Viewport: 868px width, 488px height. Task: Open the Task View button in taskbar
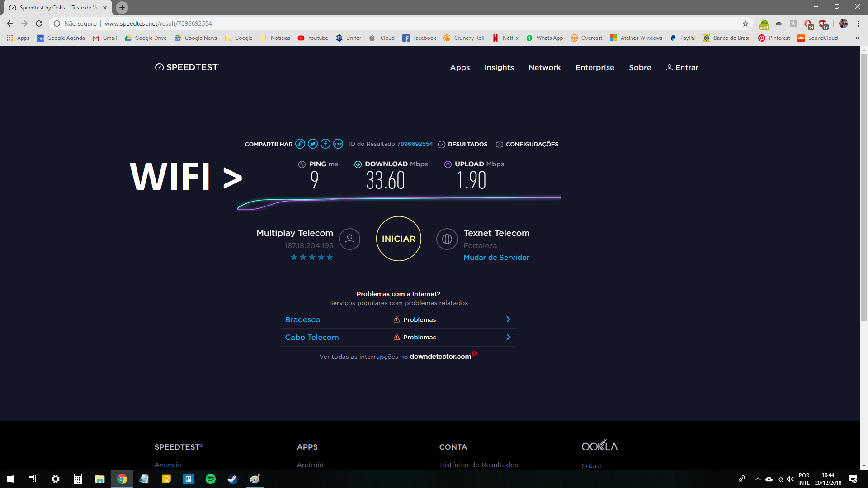click(x=33, y=479)
